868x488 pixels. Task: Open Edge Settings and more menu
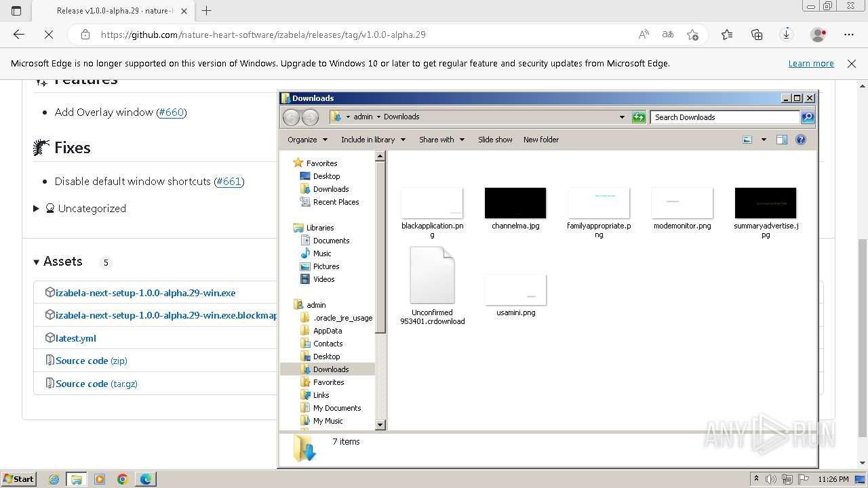(x=849, y=35)
